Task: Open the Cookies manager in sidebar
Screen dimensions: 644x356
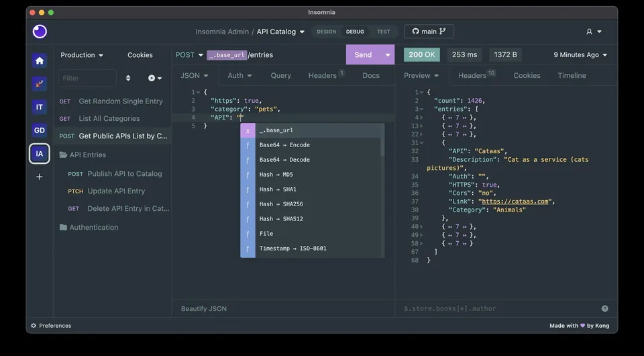Action: coord(140,55)
